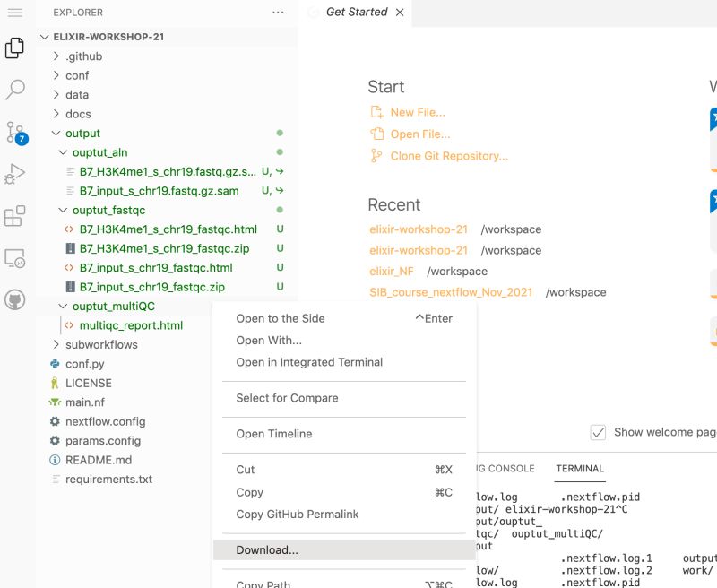Open the Run and Debug view

click(14, 174)
